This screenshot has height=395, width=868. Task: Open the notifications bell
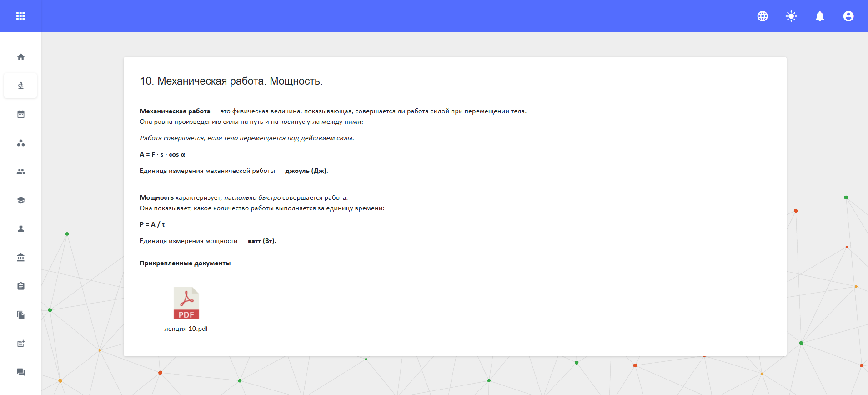pyautogui.click(x=820, y=16)
